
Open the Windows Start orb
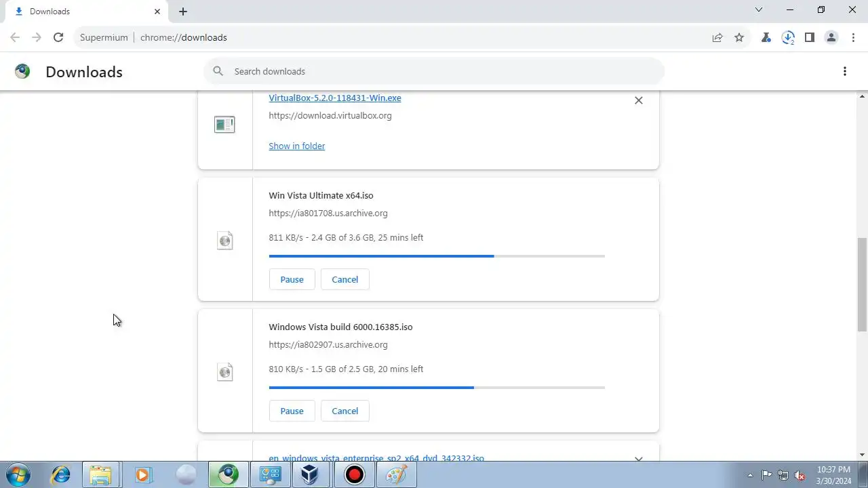coord(18,475)
